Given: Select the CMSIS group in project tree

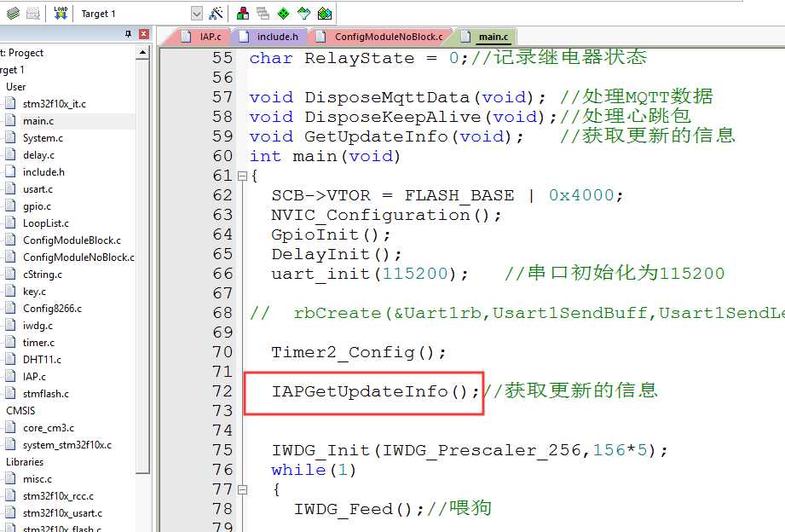Looking at the screenshot, I should 20,411.
